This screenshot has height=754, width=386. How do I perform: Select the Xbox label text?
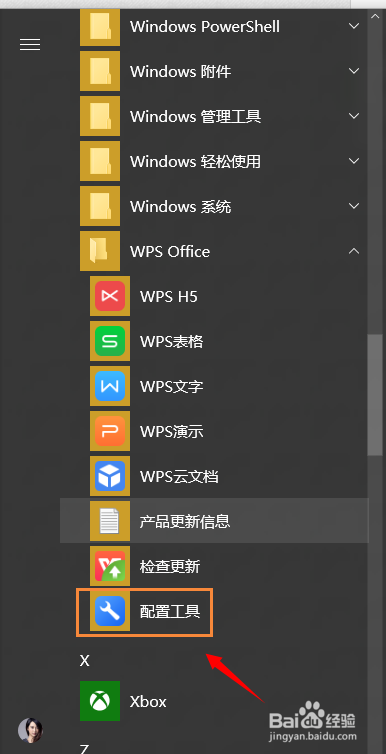[148, 702]
